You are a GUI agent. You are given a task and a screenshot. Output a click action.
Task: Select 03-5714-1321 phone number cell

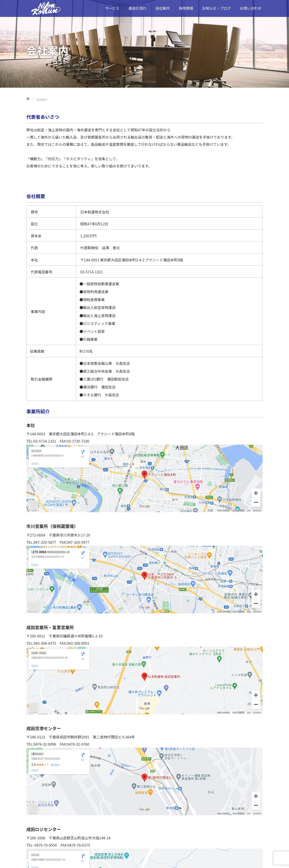169,272
